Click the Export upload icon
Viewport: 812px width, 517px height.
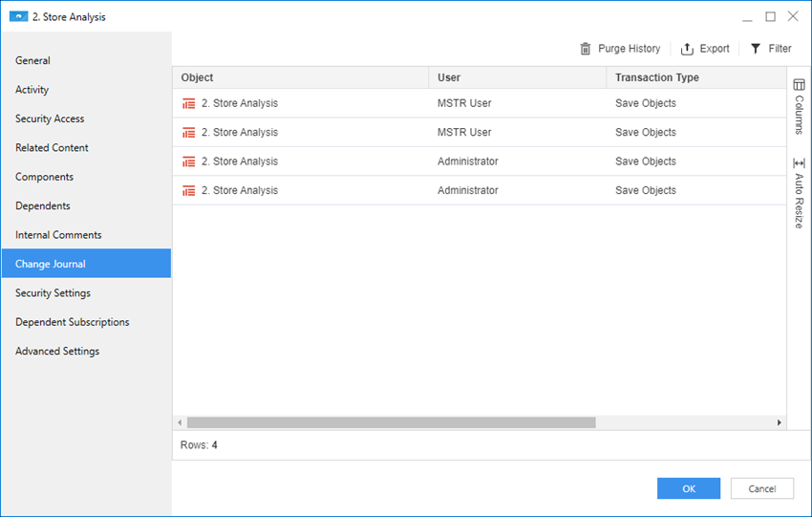[x=687, y=49]
